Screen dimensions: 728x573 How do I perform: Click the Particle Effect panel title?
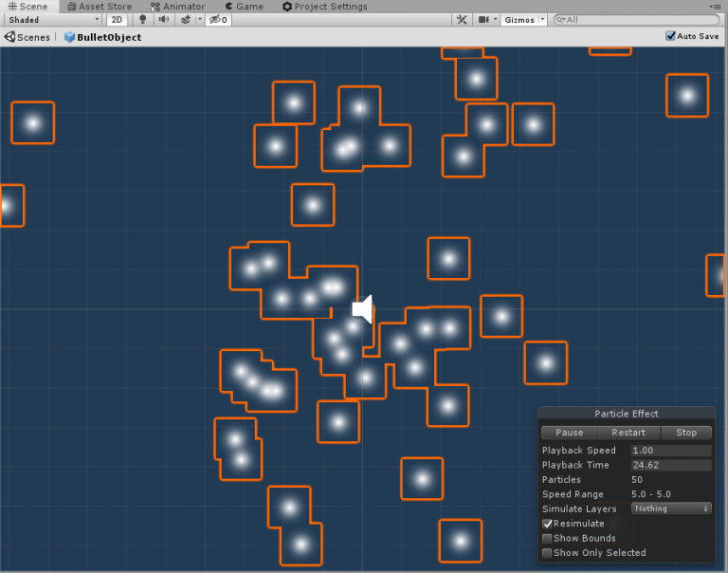point(627,414)
